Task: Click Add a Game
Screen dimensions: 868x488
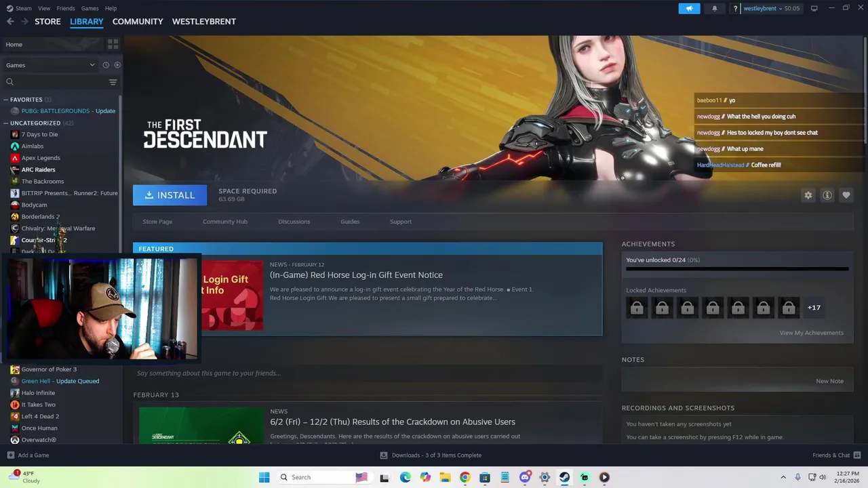Action: pyautogui.click(x=28, y=455)
